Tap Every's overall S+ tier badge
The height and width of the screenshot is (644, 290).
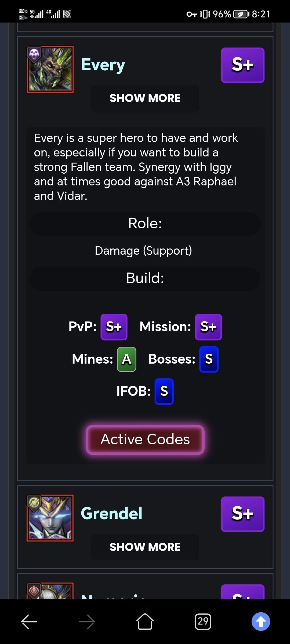point(242,65)
